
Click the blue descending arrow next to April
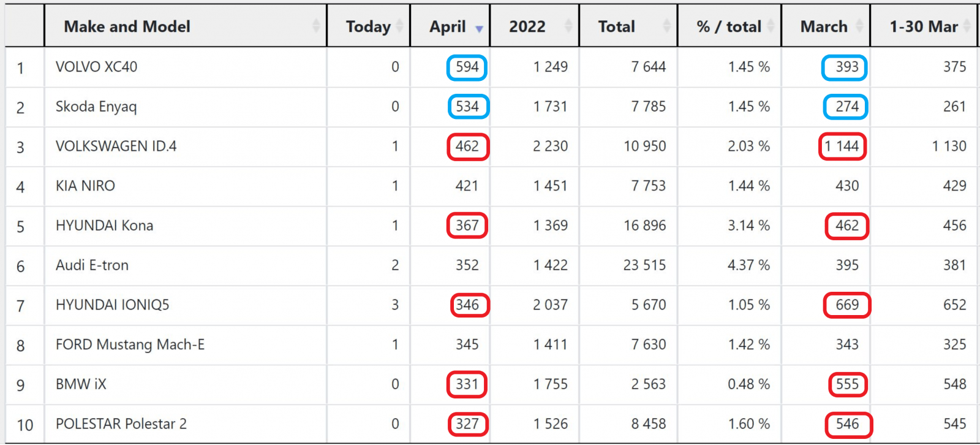pos(479,28)
